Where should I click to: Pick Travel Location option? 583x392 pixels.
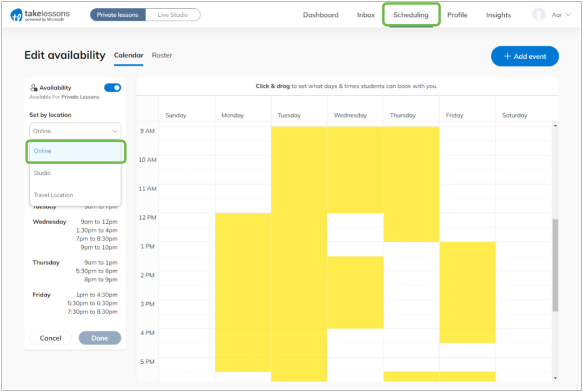click(76, 195)
